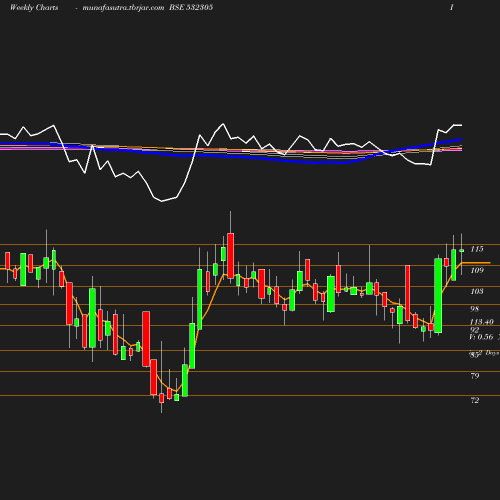500x500 pixels.
Task: Click the 115 price axis label
Action: tap(477, 249)
